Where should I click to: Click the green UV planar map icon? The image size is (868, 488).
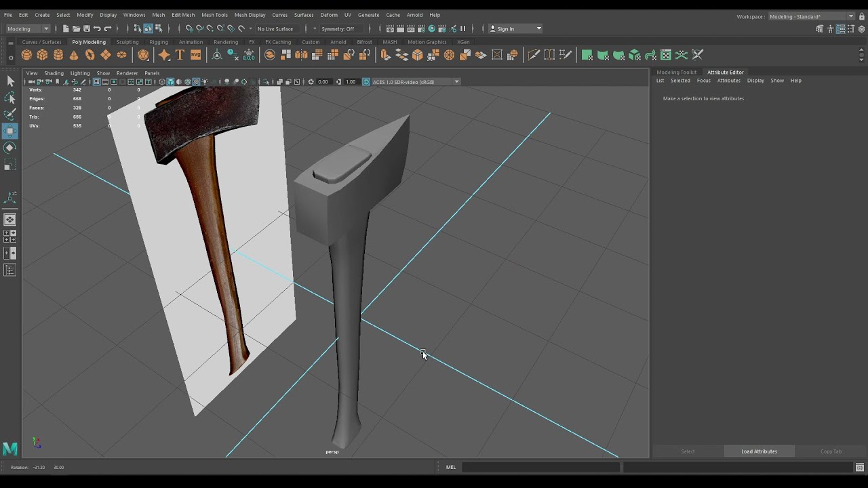click(587, 55)
